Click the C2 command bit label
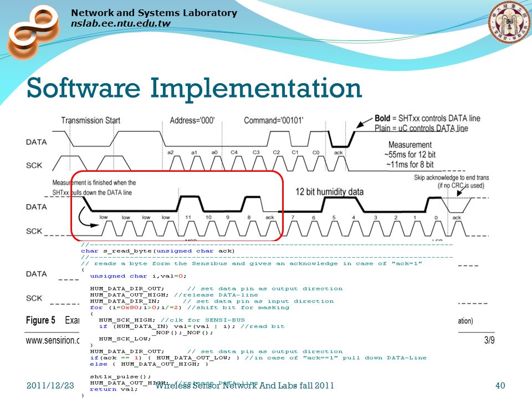The image size is (532, 399). tap(276, 152)
